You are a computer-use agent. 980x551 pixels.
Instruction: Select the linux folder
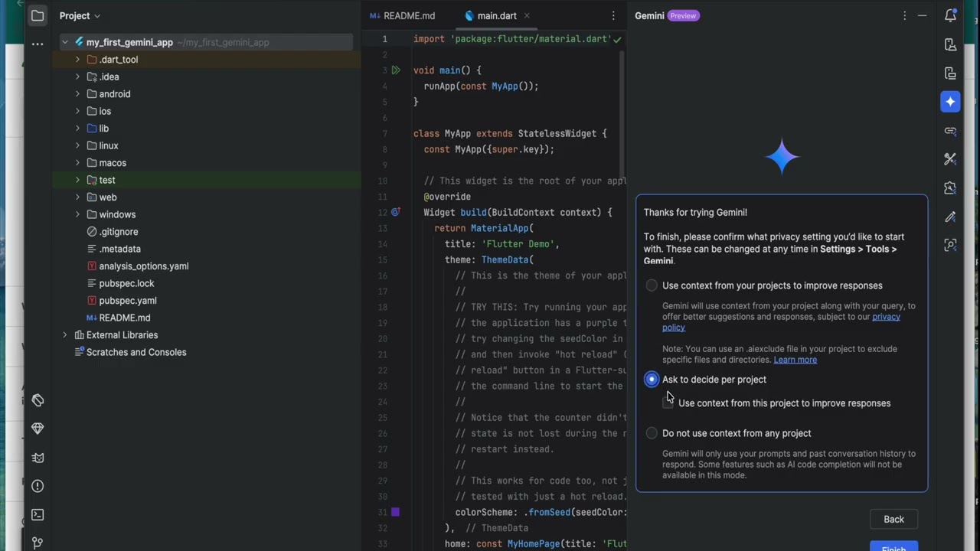click(x=109, y=145)
